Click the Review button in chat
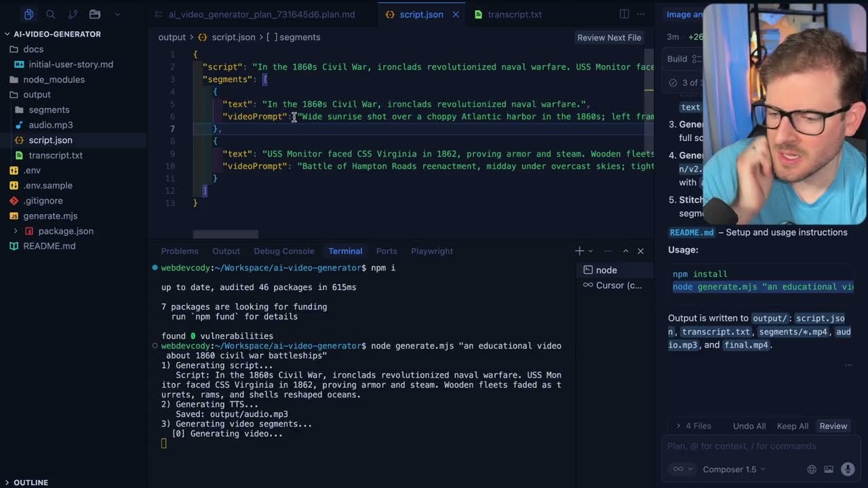Viewport: 868px width, 488px height. point(833,426)
